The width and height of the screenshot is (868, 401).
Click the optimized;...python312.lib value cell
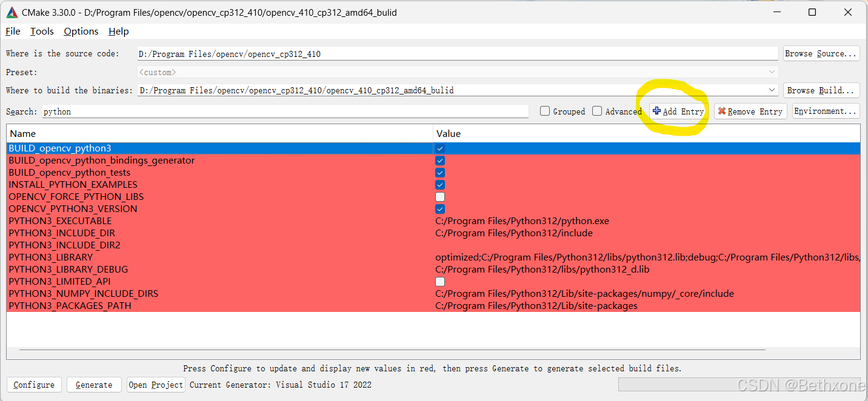647,257
